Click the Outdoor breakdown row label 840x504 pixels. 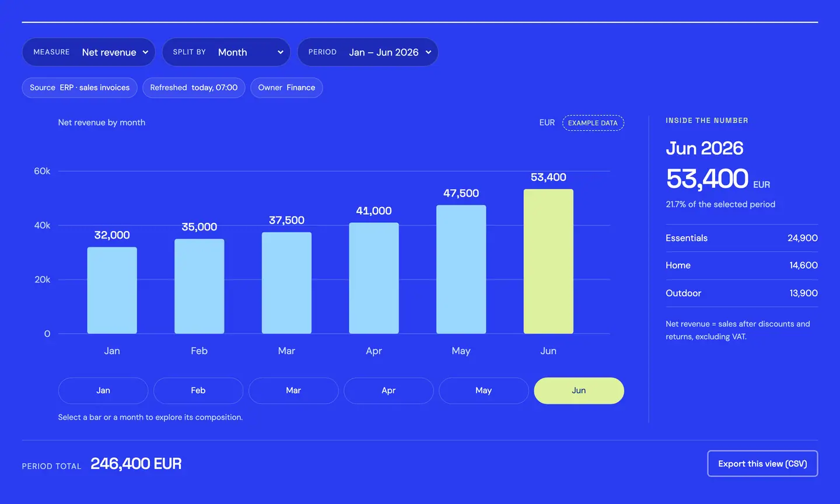pos(683,293)
